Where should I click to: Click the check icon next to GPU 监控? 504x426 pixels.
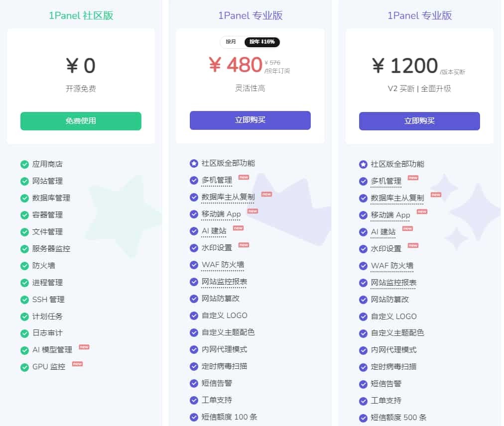pos(24,367)
